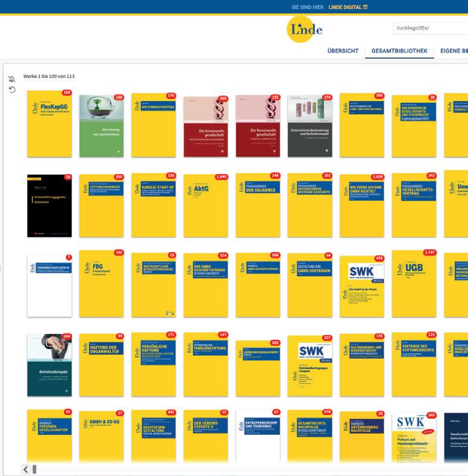The height and width of the screenshot is (476, 468).
Task: Open Handbuch Unternehmensnachfolge book
Action: click(x=362, y=437)
